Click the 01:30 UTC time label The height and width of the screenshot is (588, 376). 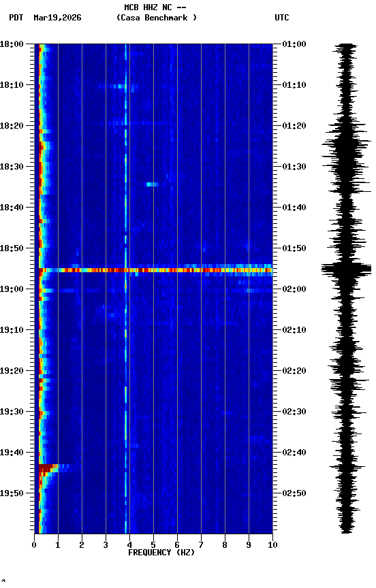pos(294,167)
